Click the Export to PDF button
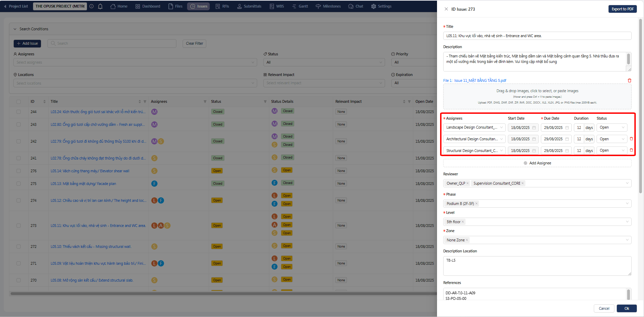644x317 pixels. (x=622, y=9)
